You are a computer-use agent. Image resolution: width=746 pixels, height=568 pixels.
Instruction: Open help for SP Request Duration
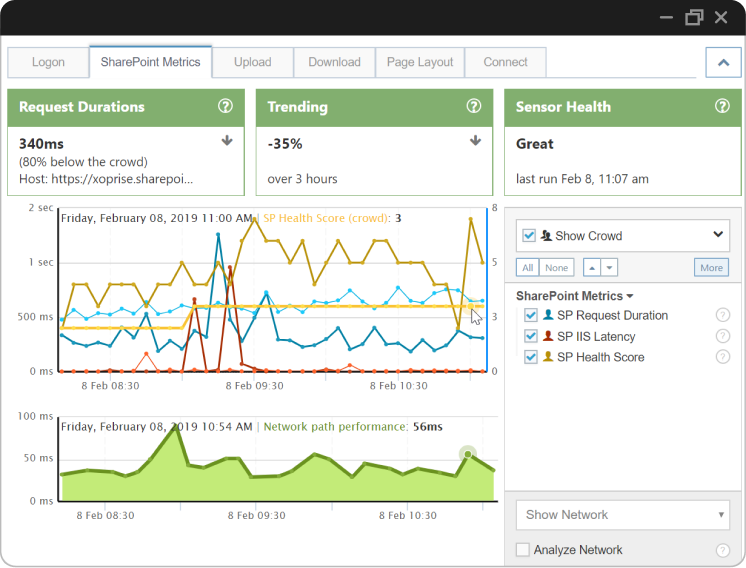pyautogui.click(x=723, y=315)
